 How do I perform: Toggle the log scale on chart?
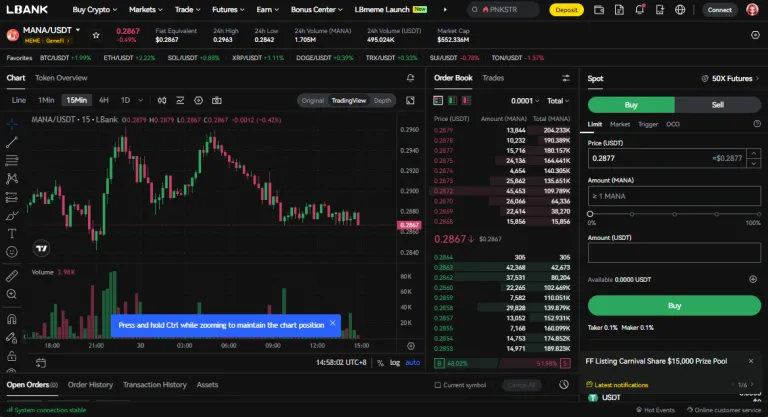395,363
